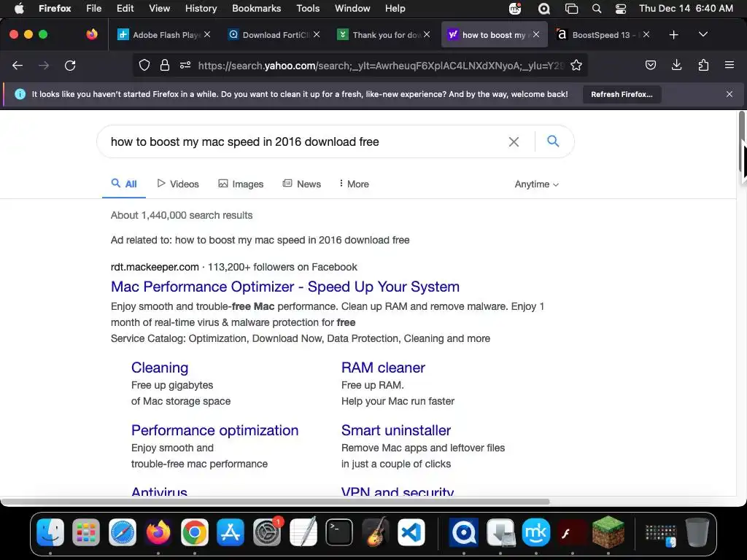
Task: Go back with the back arrow
Action: (18, 66)
